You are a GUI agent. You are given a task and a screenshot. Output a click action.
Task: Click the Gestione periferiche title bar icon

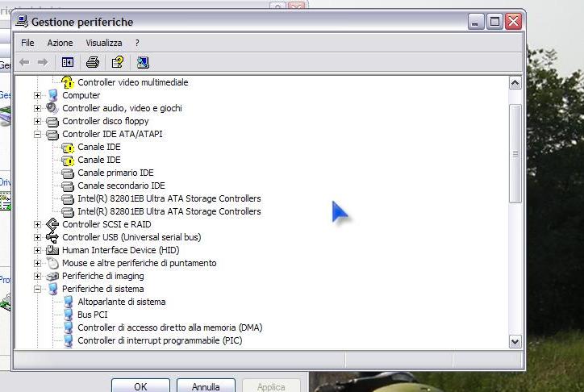click(22, 21)
